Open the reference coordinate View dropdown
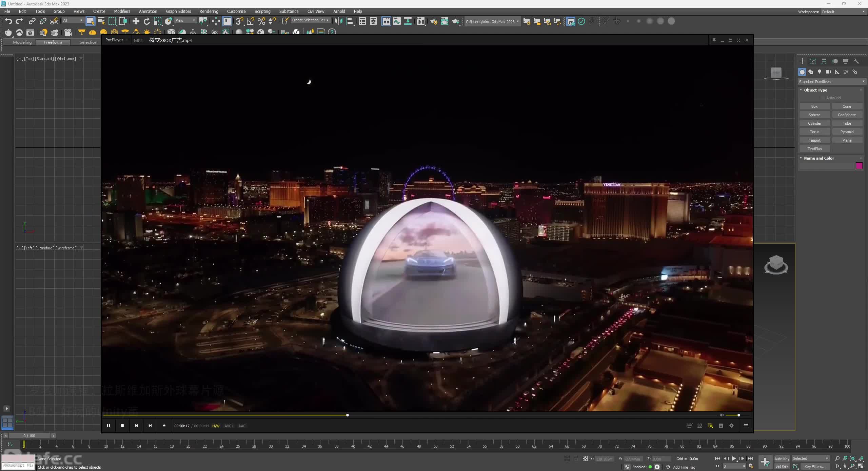 tap(185, 20)
